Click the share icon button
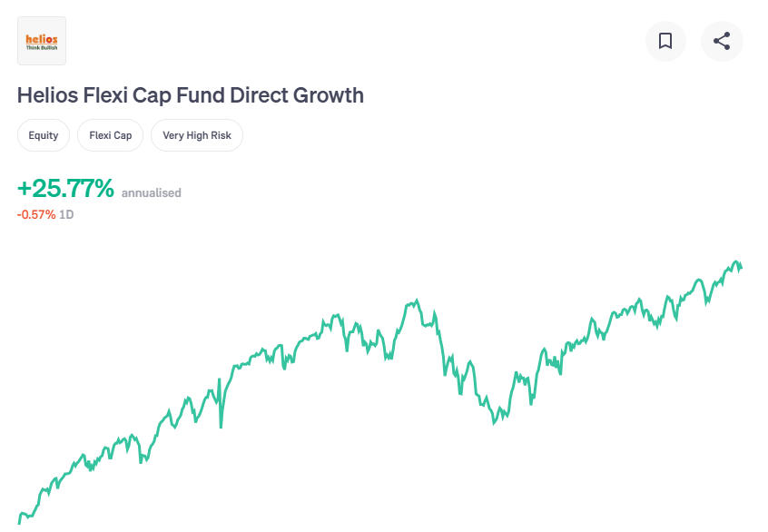The width and height of the screenshot is (768, 532). tap(722, 41)
